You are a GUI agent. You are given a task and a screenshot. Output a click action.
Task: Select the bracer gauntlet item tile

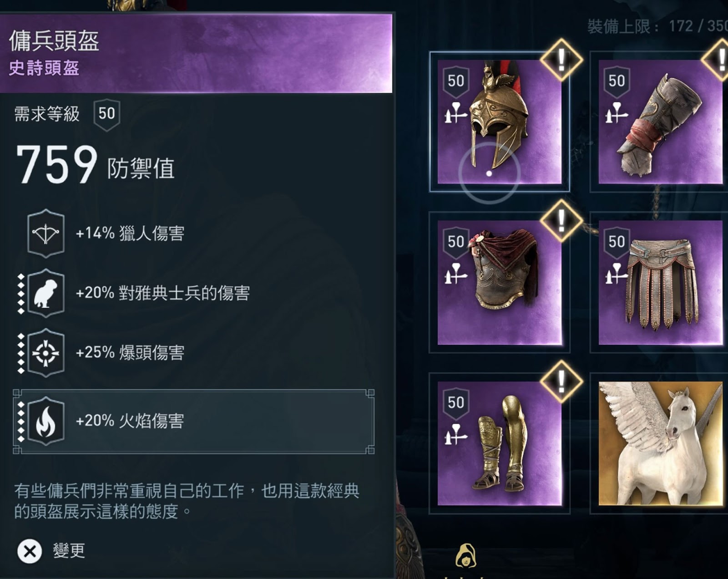pos(660,122)
